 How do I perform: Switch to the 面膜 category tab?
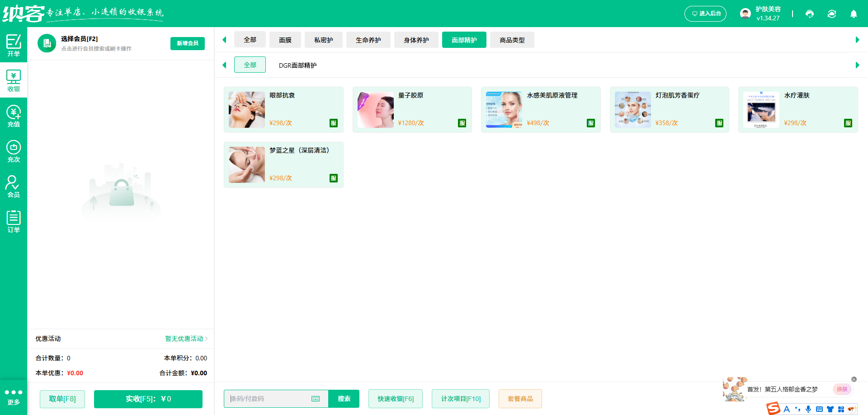click(x=285, y=40)
